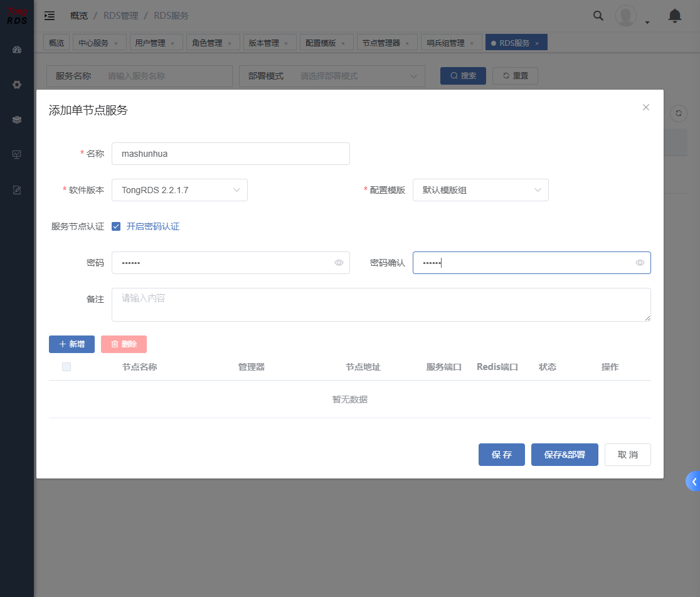
Task: Click the 开启密码认证 label
Action: click(x=152, y=226)
